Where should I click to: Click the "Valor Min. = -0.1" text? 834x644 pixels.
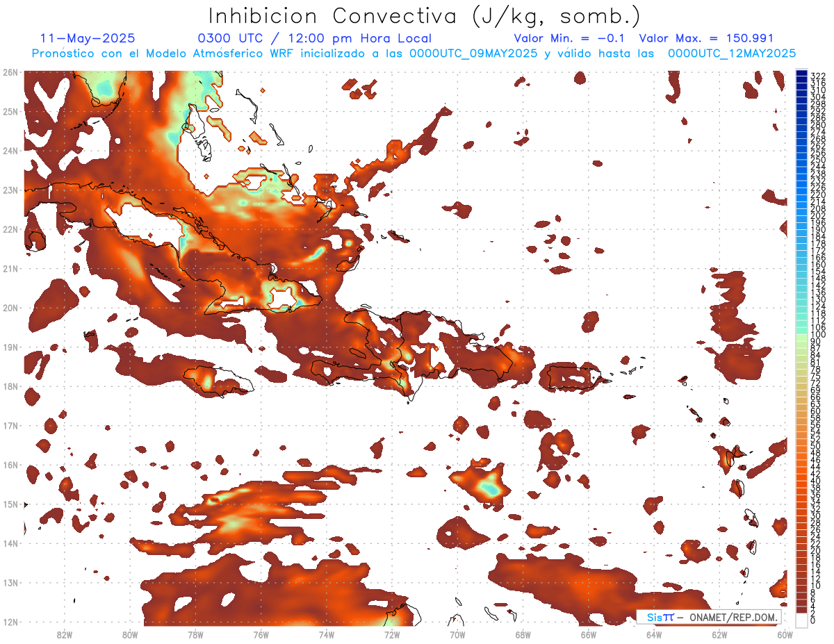[569, 39]
